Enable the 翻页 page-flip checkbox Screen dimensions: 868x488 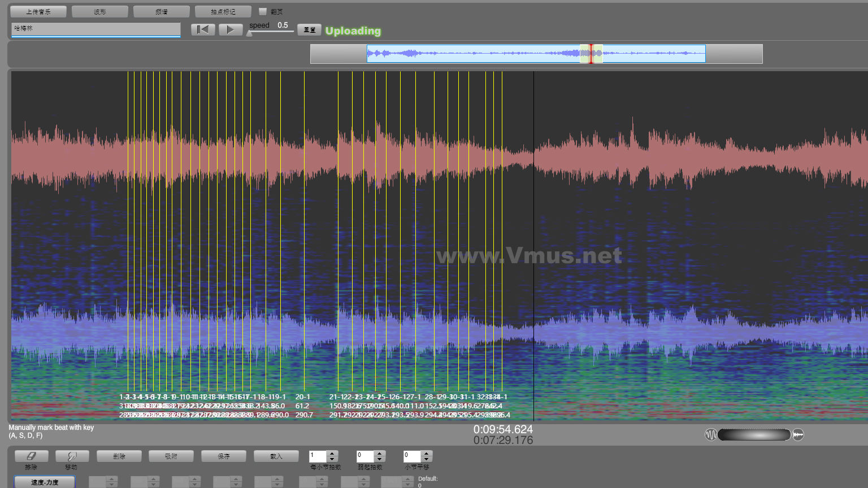click(262, 11)
